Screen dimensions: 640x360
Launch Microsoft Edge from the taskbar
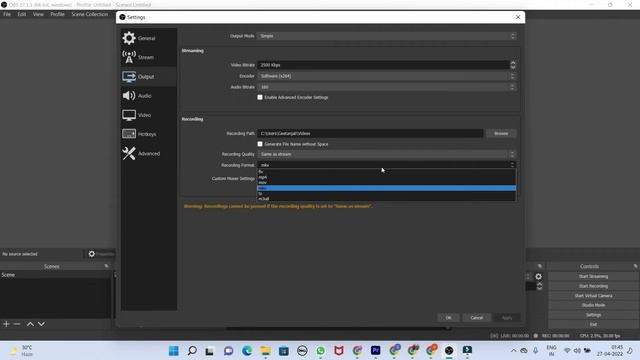point(247,351)
